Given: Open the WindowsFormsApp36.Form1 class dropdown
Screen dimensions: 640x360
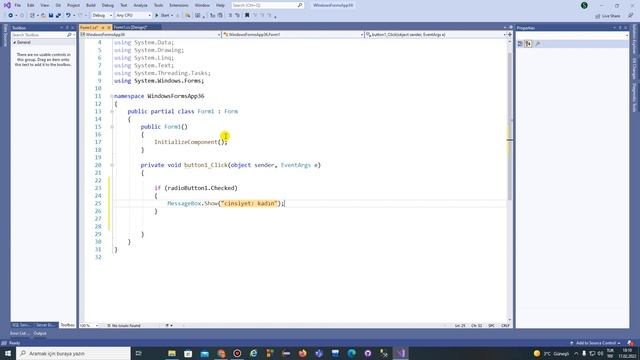Looking at the screenshot, I should click(x=293, y=35).
